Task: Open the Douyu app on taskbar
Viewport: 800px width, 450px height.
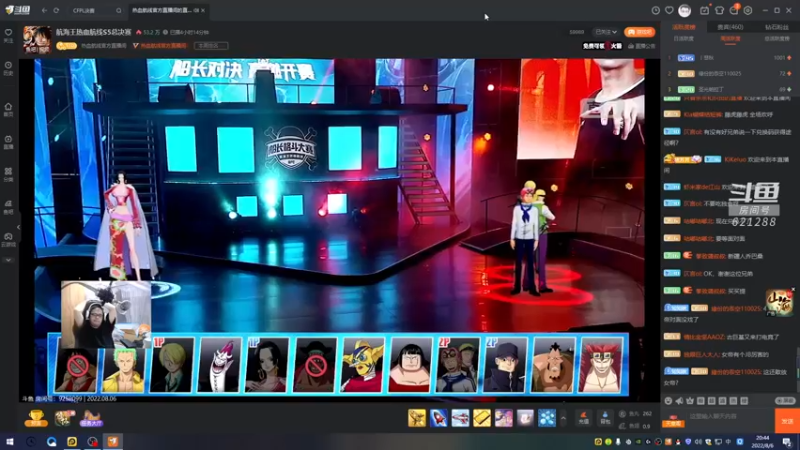Action: tap(113, 441)
